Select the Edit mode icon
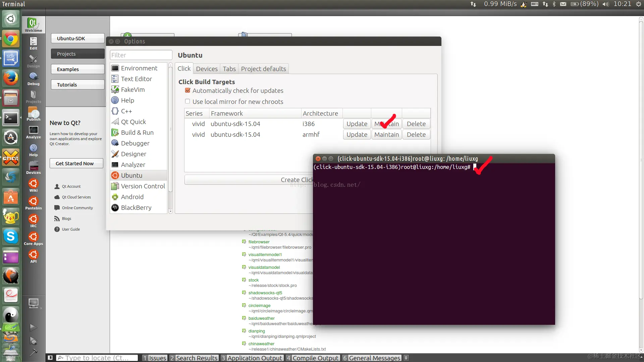The image size is (644, 362). (33, 43)
